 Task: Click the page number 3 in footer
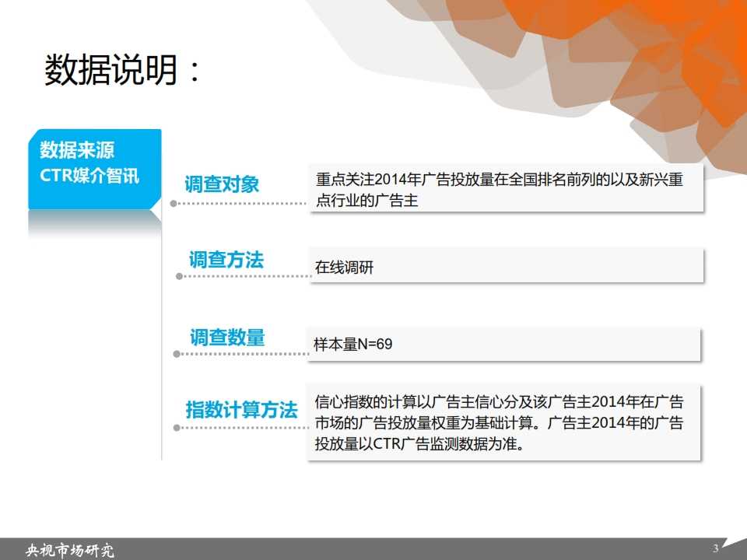click(715, 549)
